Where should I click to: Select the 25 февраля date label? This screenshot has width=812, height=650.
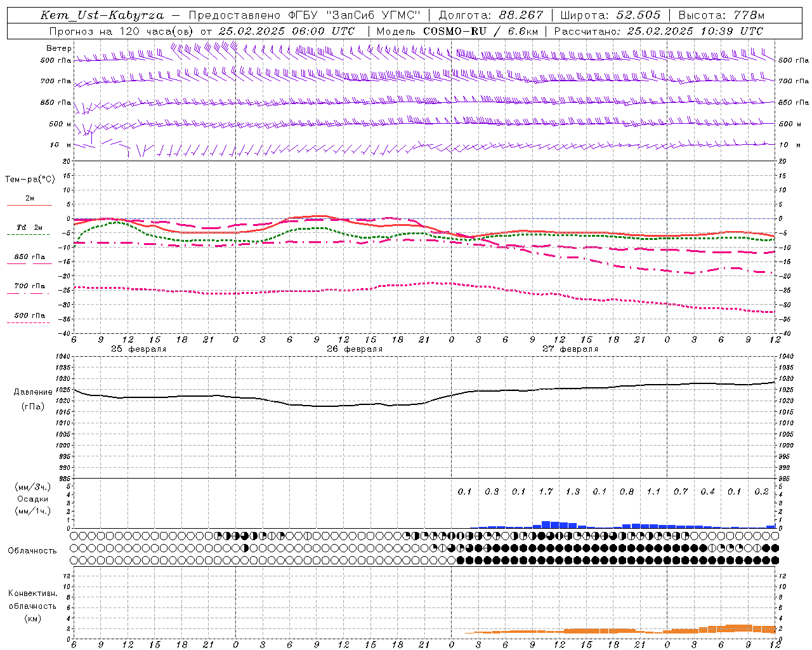coord(139,349)
